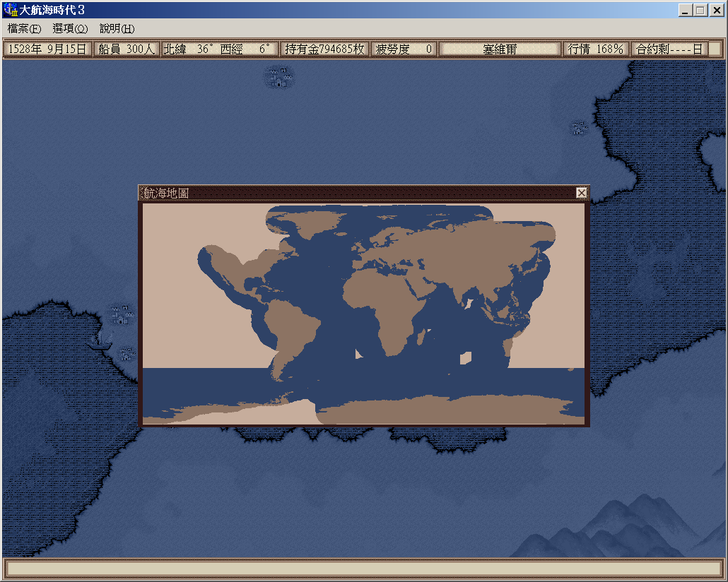Click the 行情 168% market rate indicator
The width and height of the screenshot is (728, 582).
coord(596,49)
